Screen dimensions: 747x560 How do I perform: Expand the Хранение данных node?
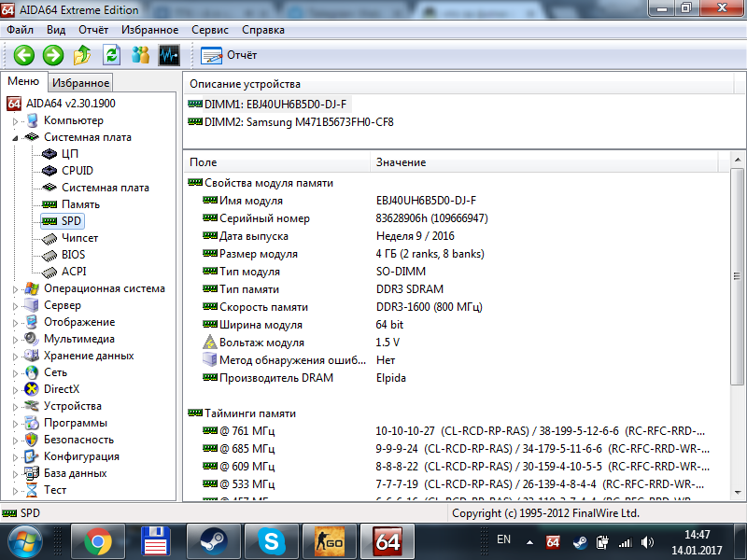(15, 357)
